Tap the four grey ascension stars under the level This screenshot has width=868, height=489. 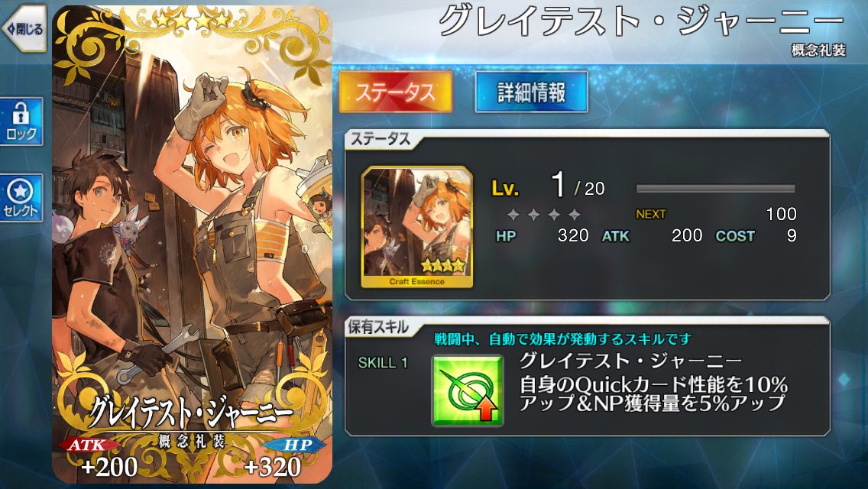click(x=543, y=214)
